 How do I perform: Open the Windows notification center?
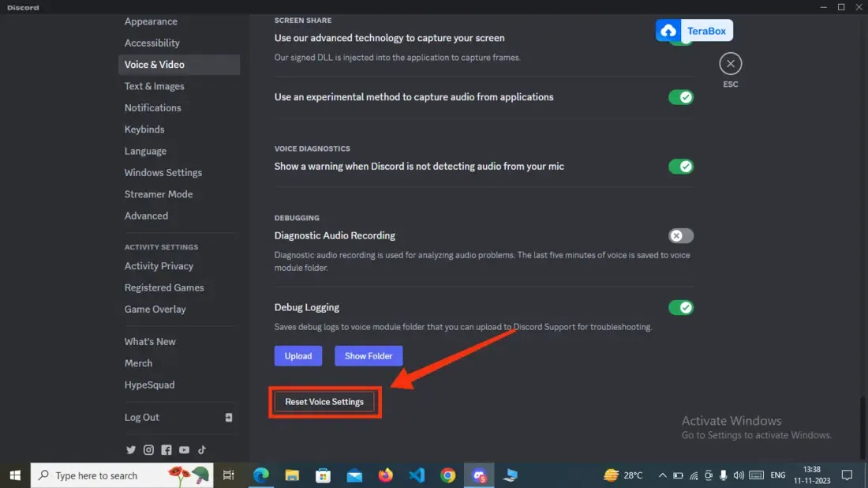pyautogui.click(x=847, y=475)
